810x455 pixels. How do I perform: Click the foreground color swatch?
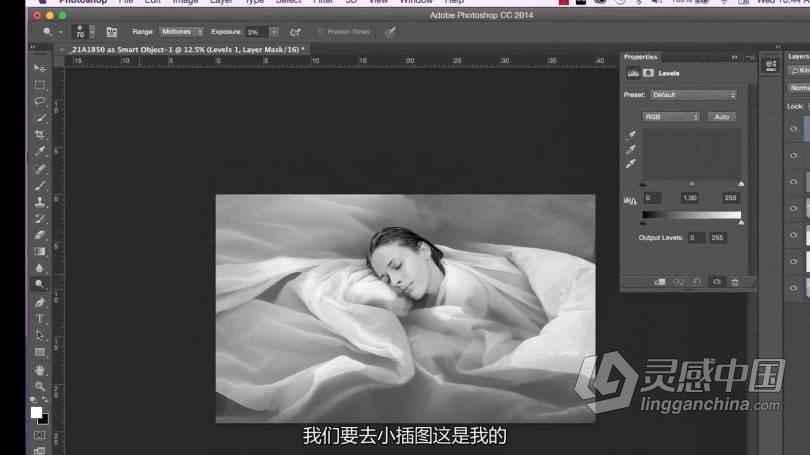(36, 412)
